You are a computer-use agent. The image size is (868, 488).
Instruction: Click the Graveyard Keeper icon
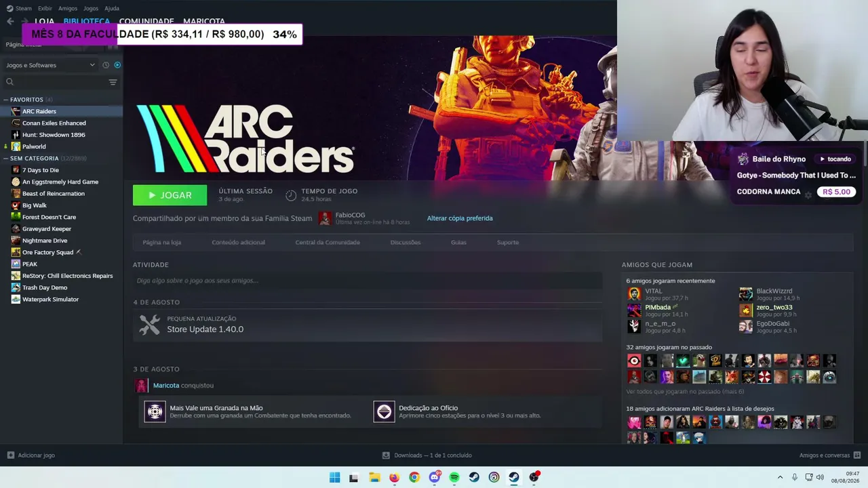[x=16, y=228]
